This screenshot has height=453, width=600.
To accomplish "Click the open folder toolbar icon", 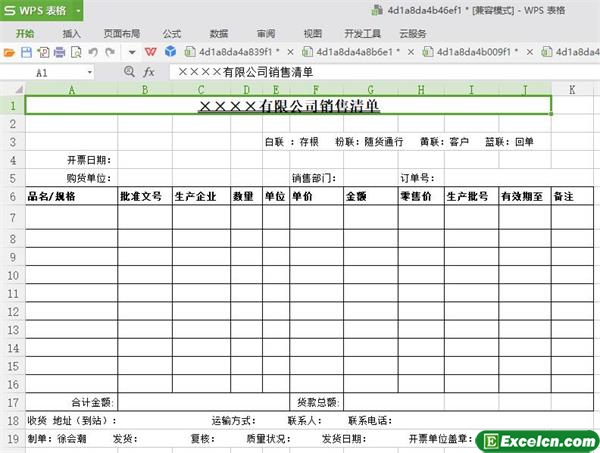I will [x=9, y=52].
